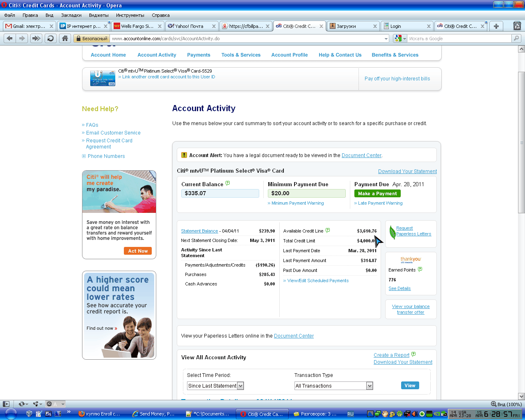Click the Citi credit card image thumbnail
This screenshot has height=420, width=525.
tap(103, 78)
